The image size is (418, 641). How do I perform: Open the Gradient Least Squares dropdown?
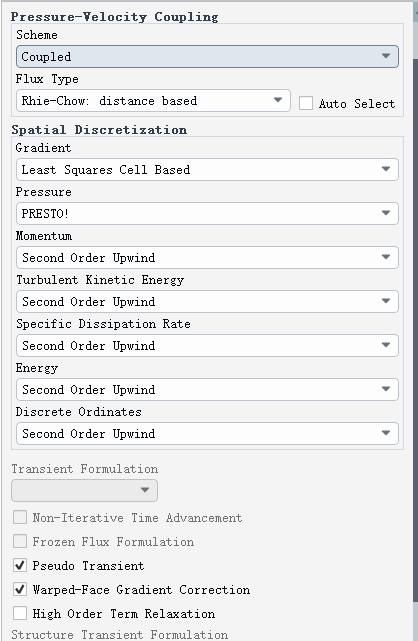point(207,169)
